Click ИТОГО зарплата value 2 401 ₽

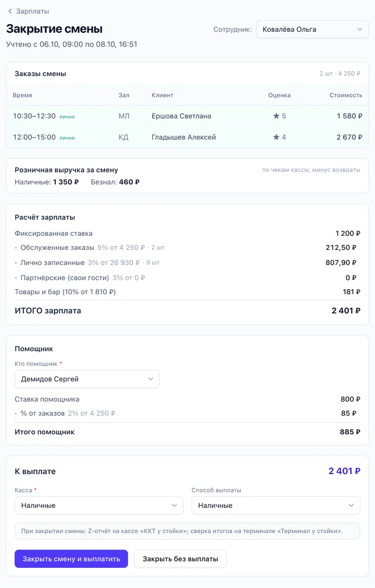pos(346,310)
